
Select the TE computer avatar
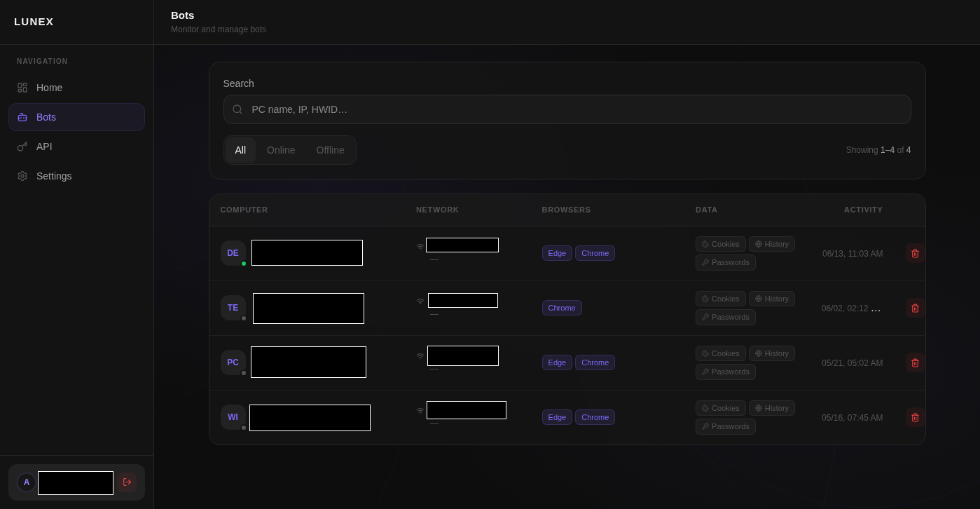point(233,308)
